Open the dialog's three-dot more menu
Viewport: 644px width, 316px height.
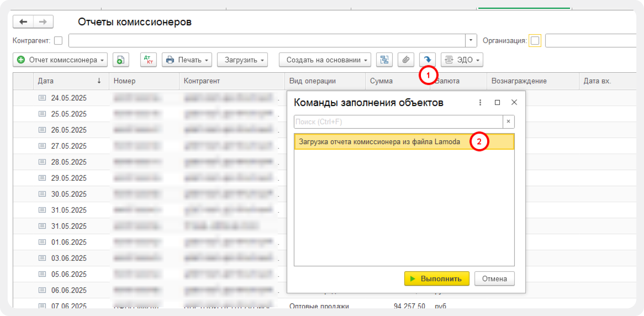[x=480, y=102]
